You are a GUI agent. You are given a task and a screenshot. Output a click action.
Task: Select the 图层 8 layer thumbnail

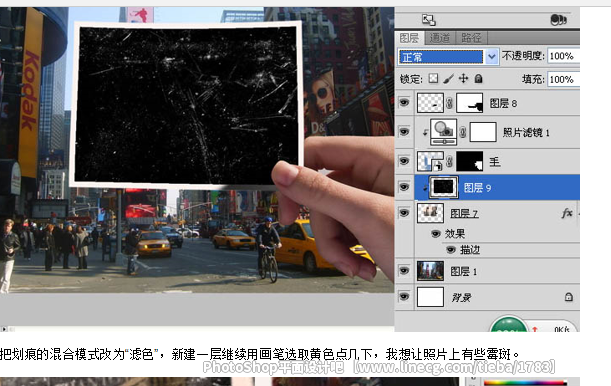tap(430, 103)
